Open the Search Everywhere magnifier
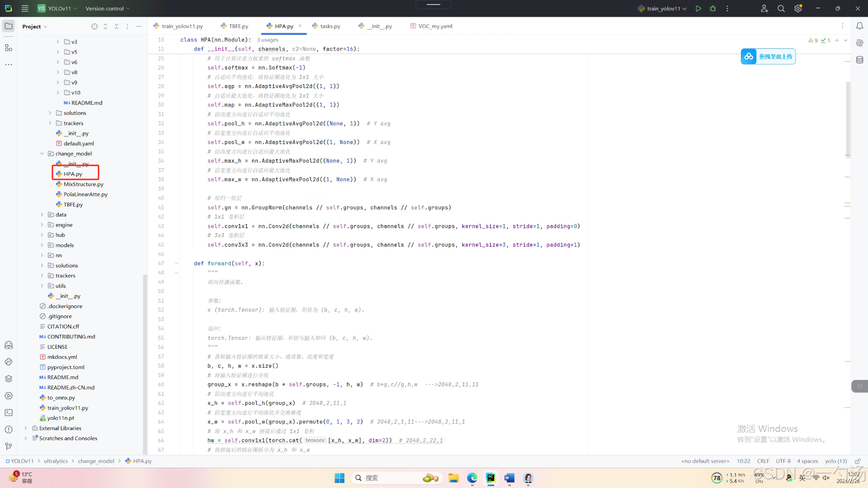This screenshot has height=488, width=868. coord(781,9)
